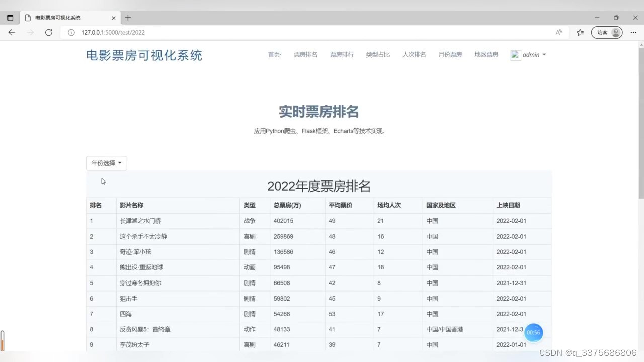Open the 访客 profile dropdown

pos(607,32)
